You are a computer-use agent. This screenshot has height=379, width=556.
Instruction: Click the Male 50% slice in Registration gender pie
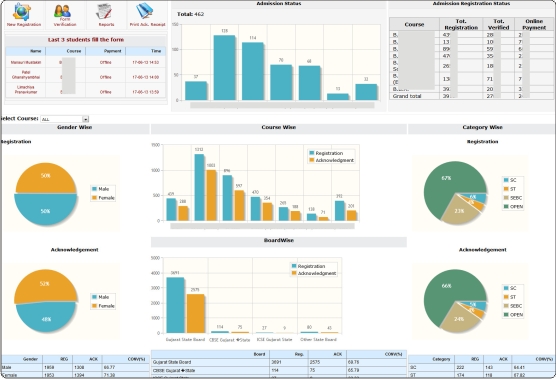coord(45,210)
